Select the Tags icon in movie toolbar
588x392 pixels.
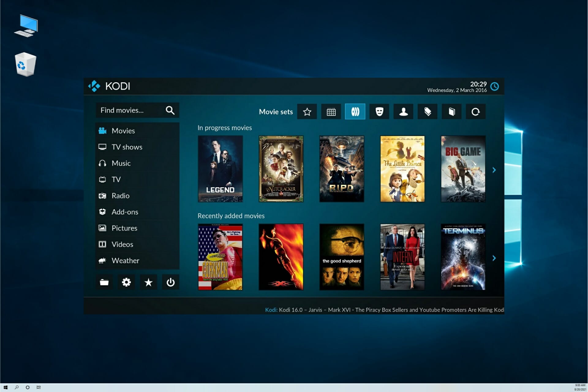point(427,112)
